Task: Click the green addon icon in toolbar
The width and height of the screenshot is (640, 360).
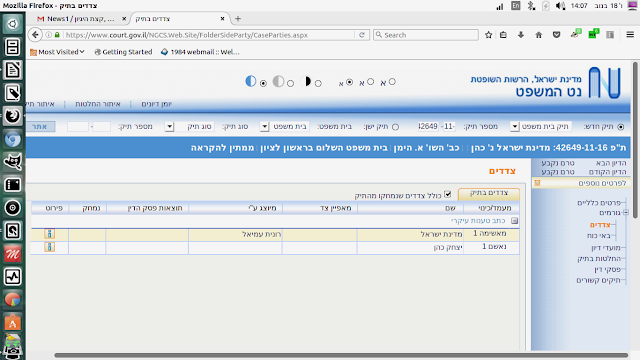Action: point(593,34)
